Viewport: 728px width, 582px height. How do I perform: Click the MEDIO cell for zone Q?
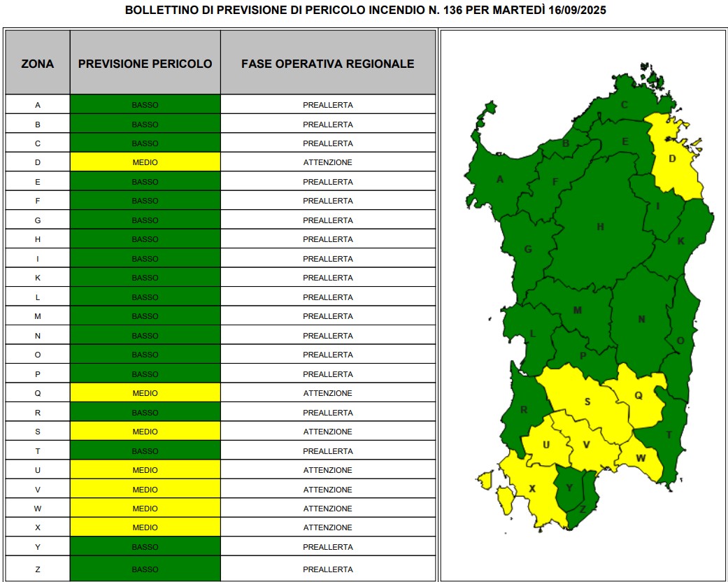(145, 393)
